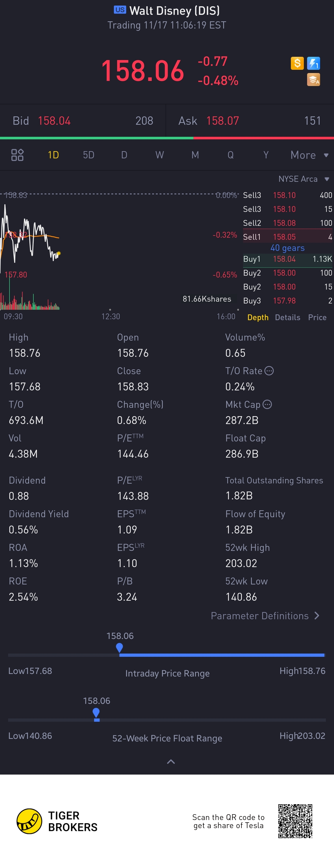Tap the yellow dollar sign icon
The image size is (334, 868).
click(297, 63)
